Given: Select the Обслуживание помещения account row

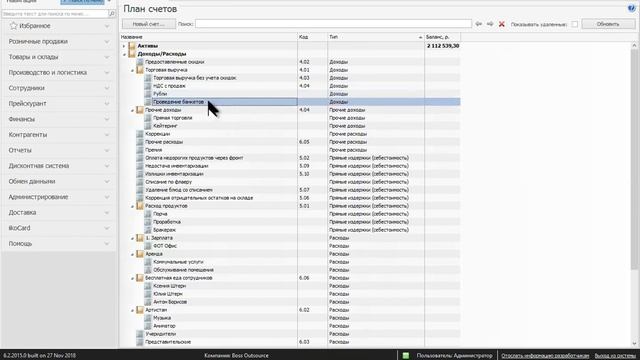Looking at the screenshot, I should point(290,270).
